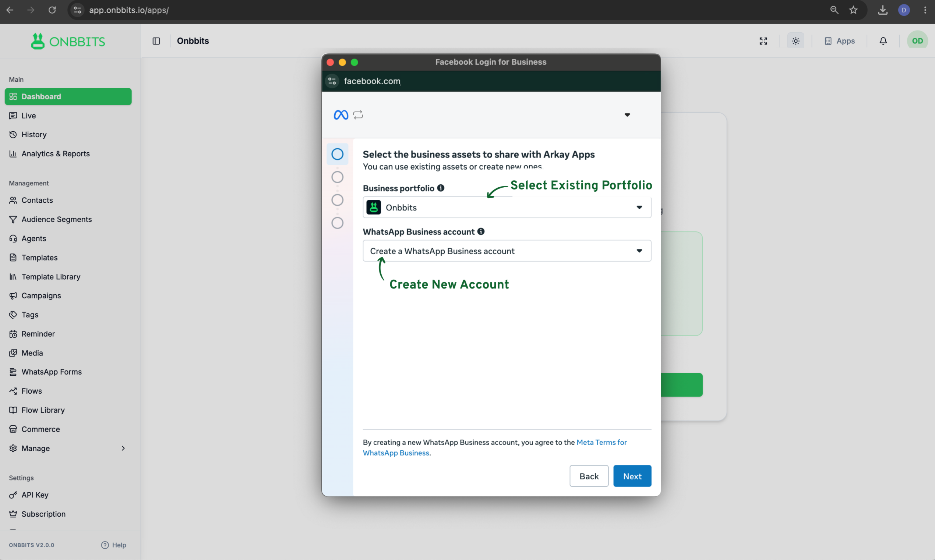This screenshot has height=560, width=935.
Task: Expand the Meta account dropdown arrow
Action: (x=627, y=115)
